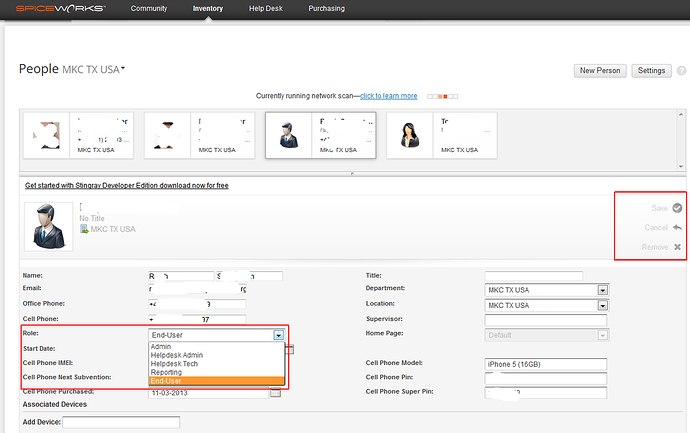This screenshot has width=690, height=433.
Task: Open the Role dropdown arrow
Action: pyautogui.click(x=279, y=335)
